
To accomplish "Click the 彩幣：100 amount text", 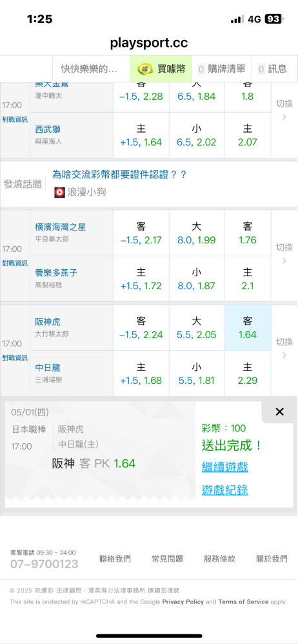I will tap(224, 428).
